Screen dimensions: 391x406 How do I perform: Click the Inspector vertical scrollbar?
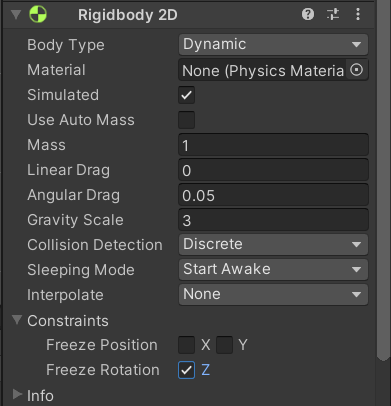coord(383,180)
